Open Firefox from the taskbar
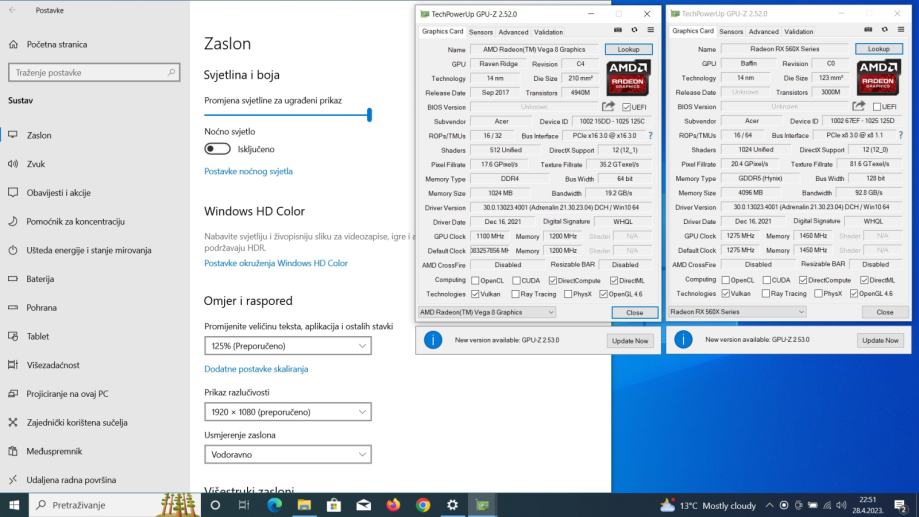Screen dimensions: 919x517 point(393,505)
